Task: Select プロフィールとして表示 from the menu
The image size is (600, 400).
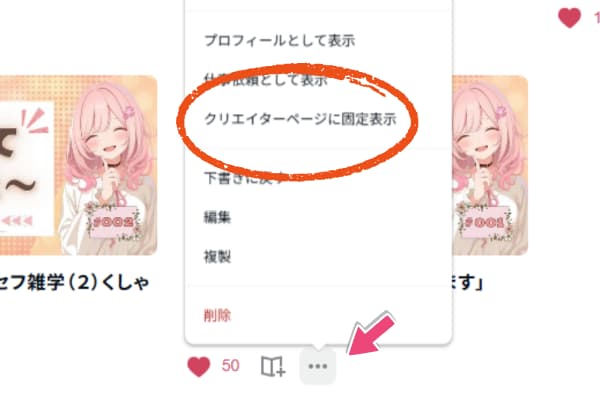Action: [279, 40]
